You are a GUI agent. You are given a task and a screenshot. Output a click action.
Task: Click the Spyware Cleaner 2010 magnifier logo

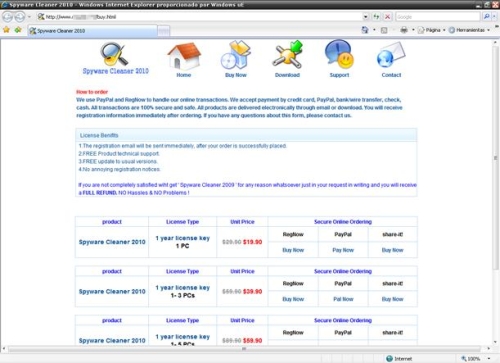[x=114, y=54]
